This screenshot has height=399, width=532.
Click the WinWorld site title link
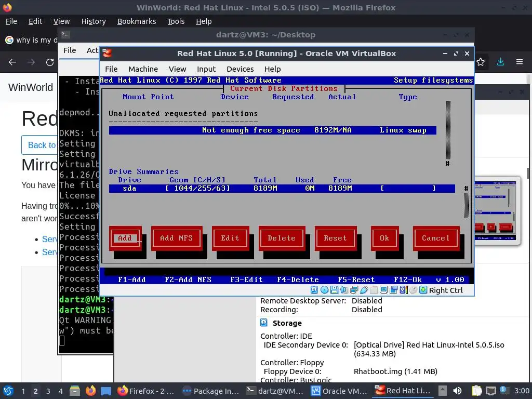tap(31, 87)
